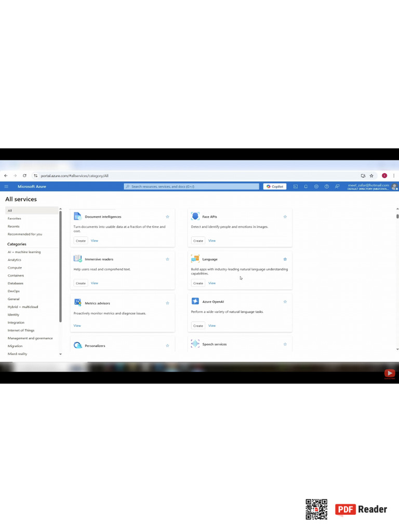Click the YouTube logo icon
The height and width of the screenshot is (532, 399).
[390, 374]
